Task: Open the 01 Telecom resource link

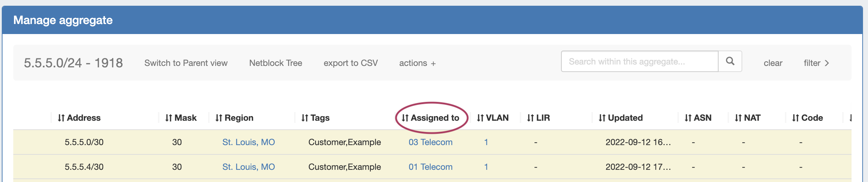Action: click(431, 167)
